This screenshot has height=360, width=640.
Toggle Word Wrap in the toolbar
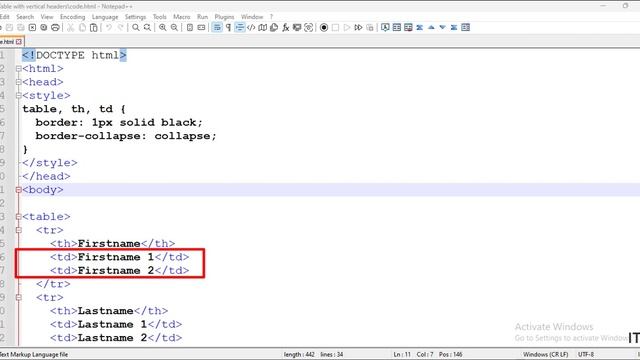pos(217,27)
